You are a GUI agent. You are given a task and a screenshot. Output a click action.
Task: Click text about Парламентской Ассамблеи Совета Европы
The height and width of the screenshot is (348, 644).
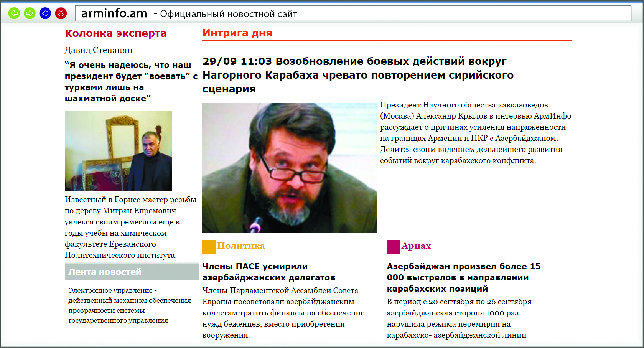coord(283,313)
